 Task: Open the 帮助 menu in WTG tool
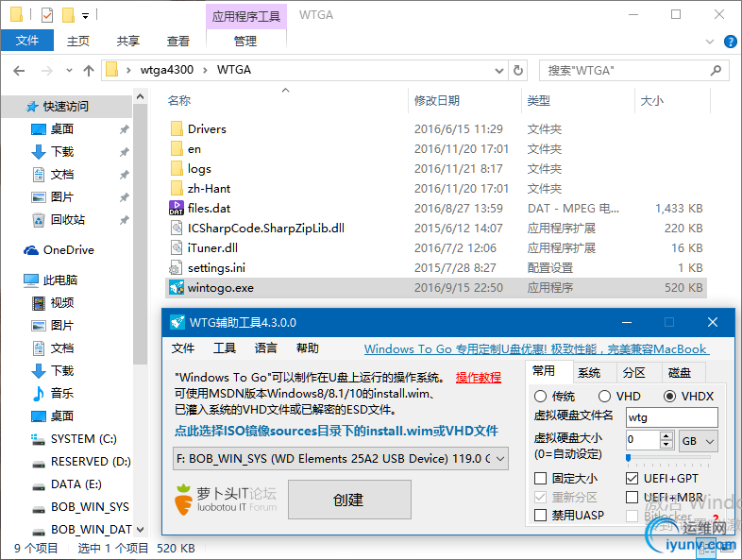308,348
